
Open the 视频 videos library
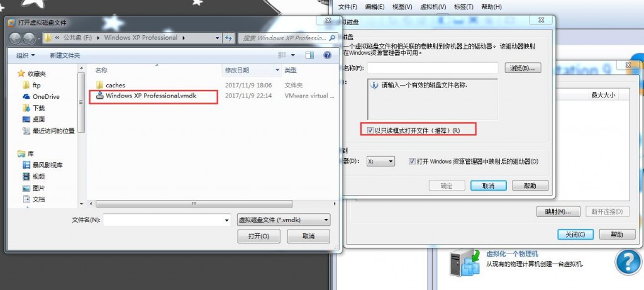(x=34, y=177)
